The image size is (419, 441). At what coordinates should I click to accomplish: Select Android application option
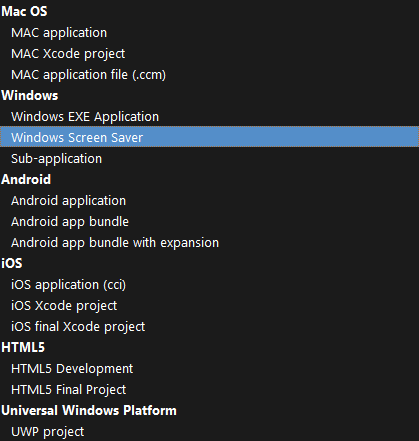coord(209,201)
